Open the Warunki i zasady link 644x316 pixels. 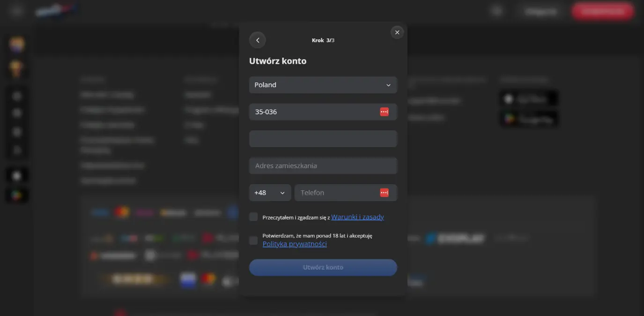click(357, 217)
